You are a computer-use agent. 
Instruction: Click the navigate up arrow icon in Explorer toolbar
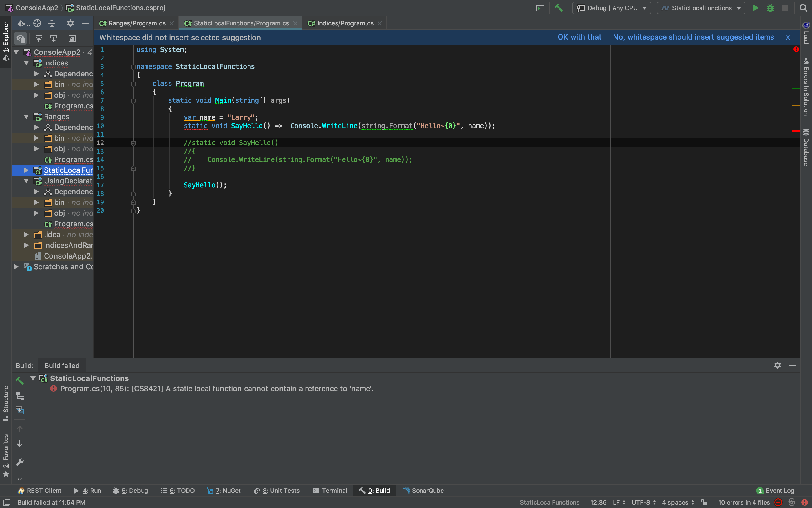[39, 39]
